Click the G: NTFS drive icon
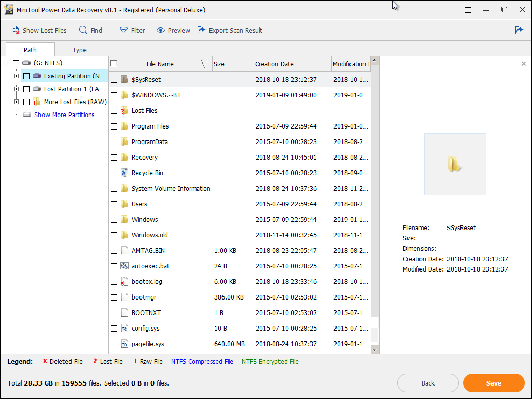The width and height of the screenshot is (532, 399). point(26,63)
